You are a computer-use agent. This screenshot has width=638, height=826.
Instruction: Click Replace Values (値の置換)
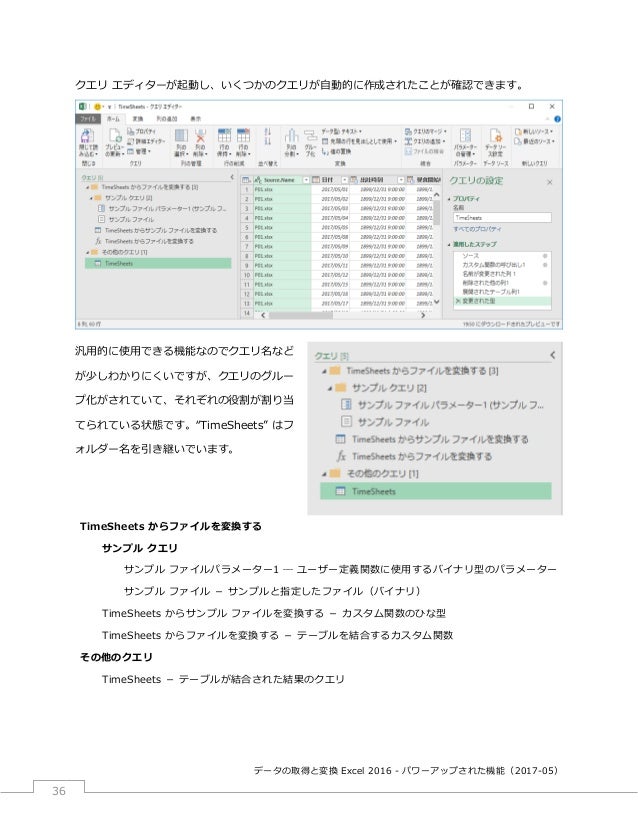tap(336, 152)
